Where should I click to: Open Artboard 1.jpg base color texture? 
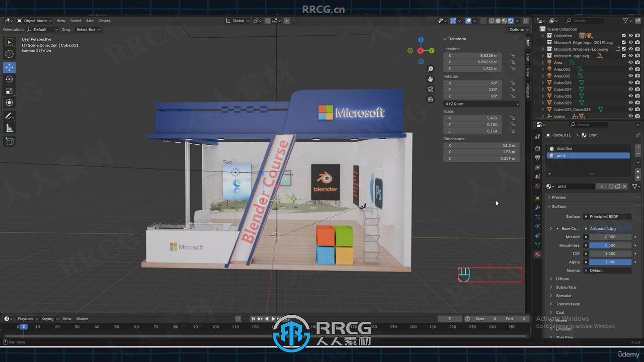(x=607, y=229)
